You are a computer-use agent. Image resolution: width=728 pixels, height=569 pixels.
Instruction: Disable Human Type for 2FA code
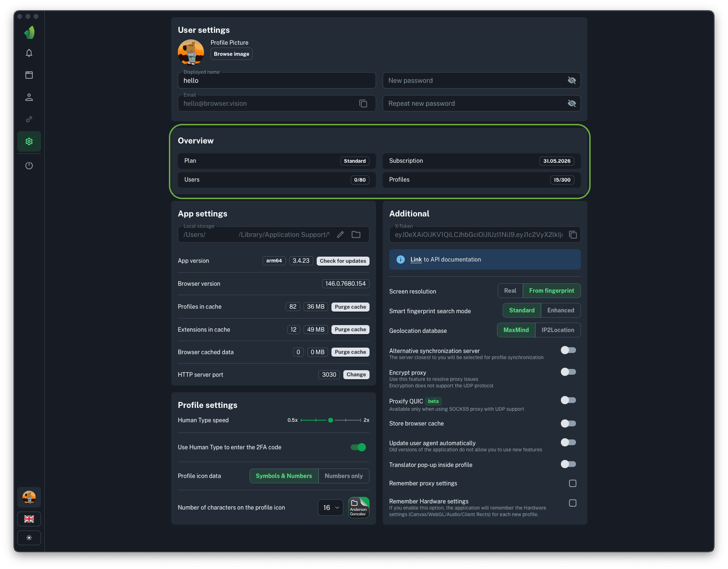point(358,447)
